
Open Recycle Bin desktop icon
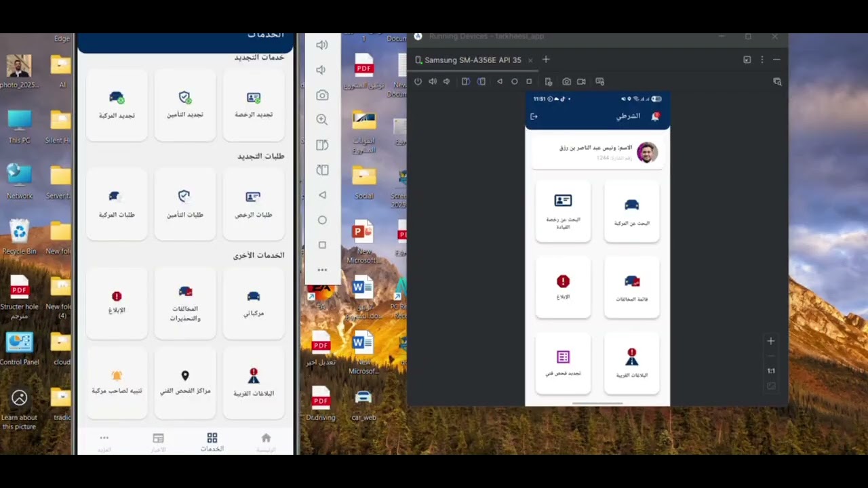pyautogui.click(x=19, y=237)
